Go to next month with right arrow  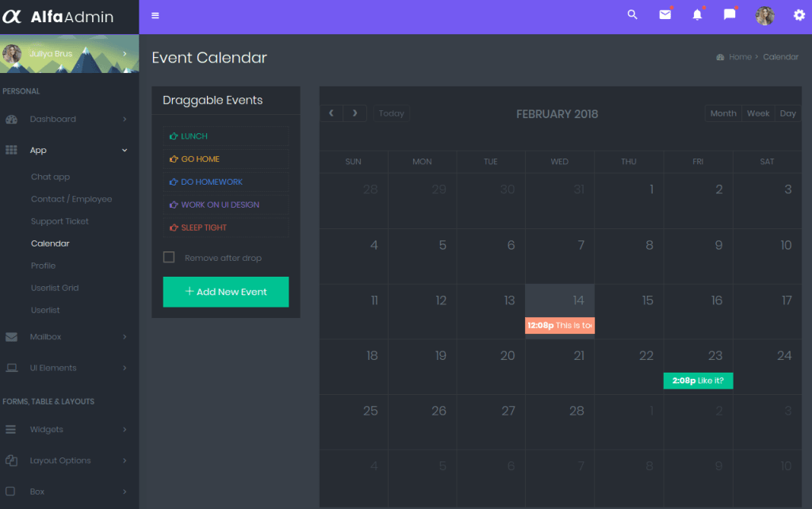tap(354, 113)
